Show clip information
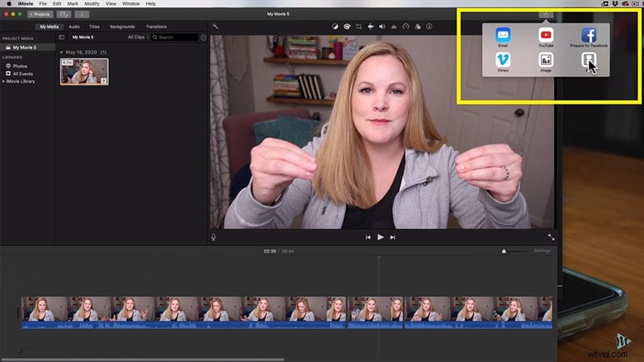644x362 pixels. (429, 27)
